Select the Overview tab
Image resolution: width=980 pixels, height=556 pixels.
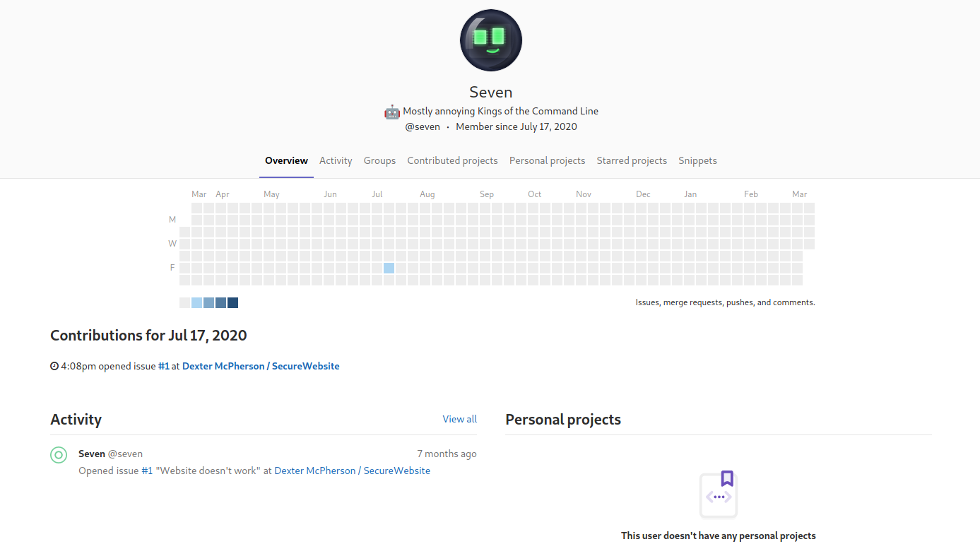coord(286,160)
